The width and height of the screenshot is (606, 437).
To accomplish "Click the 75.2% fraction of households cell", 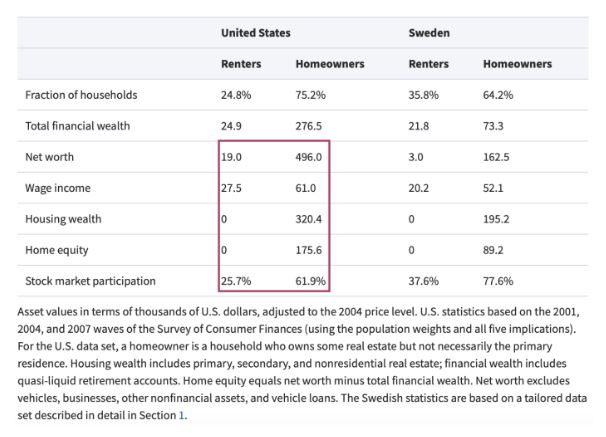I will pos(311,95).
